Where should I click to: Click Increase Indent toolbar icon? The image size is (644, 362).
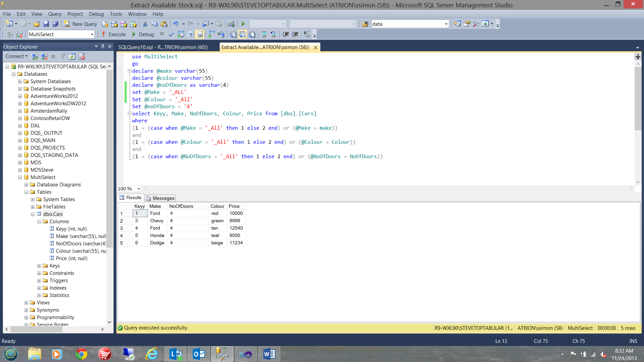pyautogui.click(x=295, y=34)
